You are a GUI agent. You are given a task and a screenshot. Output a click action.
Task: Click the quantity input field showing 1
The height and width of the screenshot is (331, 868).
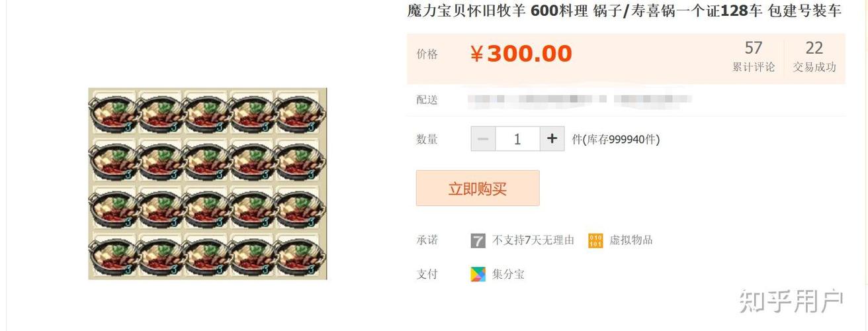tap(517, 139)
